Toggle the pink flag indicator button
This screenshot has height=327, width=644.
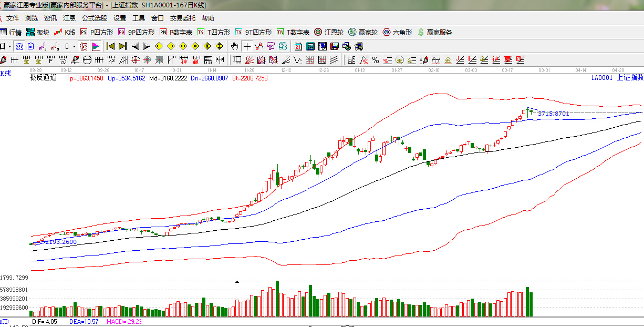click(96, 46)
